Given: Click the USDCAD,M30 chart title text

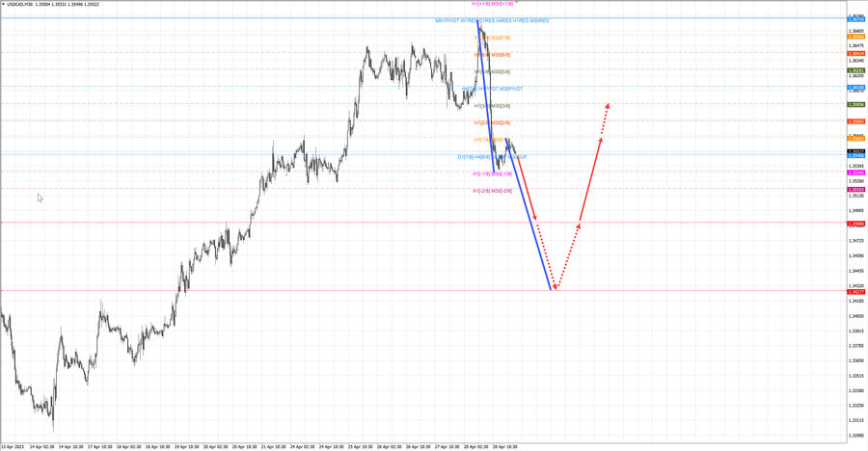Looking at the screenshot, I should tap(19, 4).
